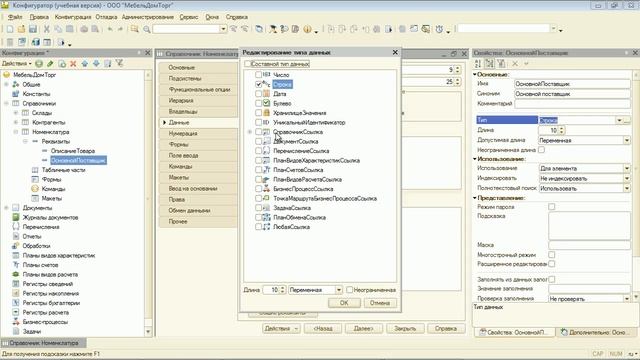Click the blue database cube icon in second toolbar
640x360 pixels.
pos(36,42)
